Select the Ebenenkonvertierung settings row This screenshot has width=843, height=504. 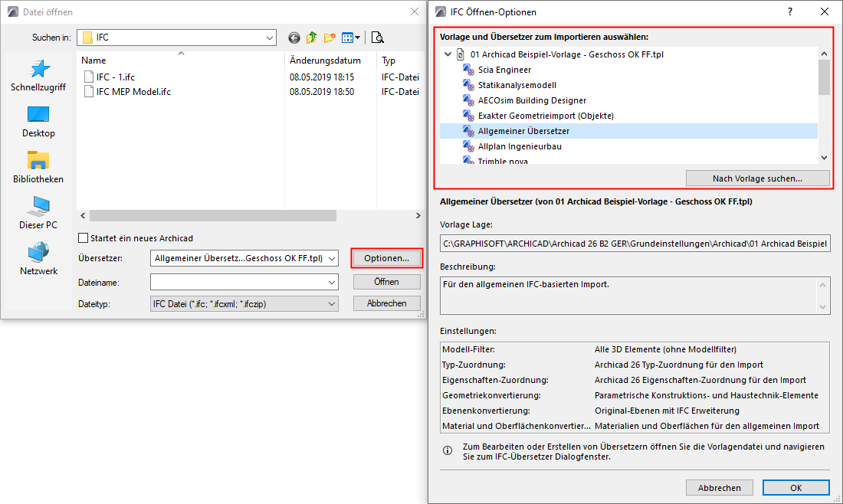635,411
